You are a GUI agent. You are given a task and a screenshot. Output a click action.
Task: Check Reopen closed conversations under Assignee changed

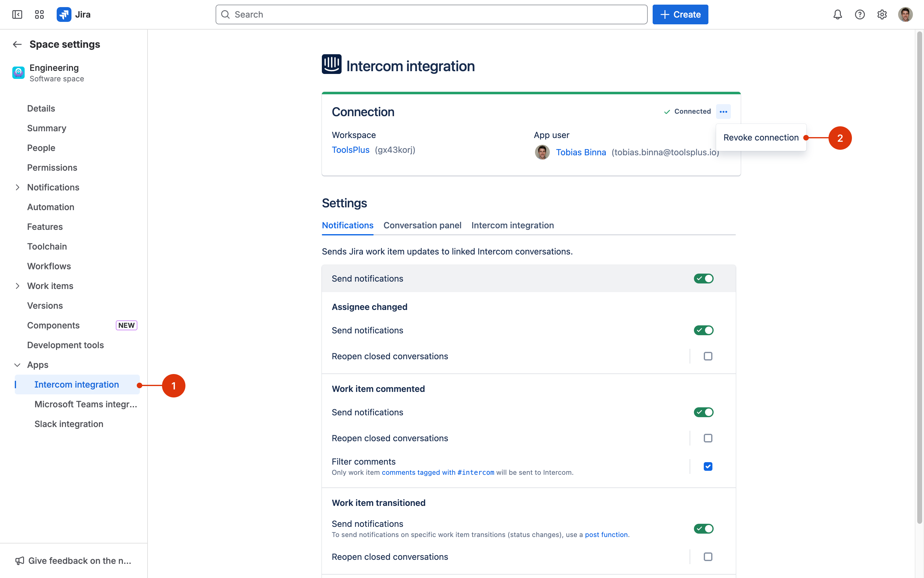point(708,356)
